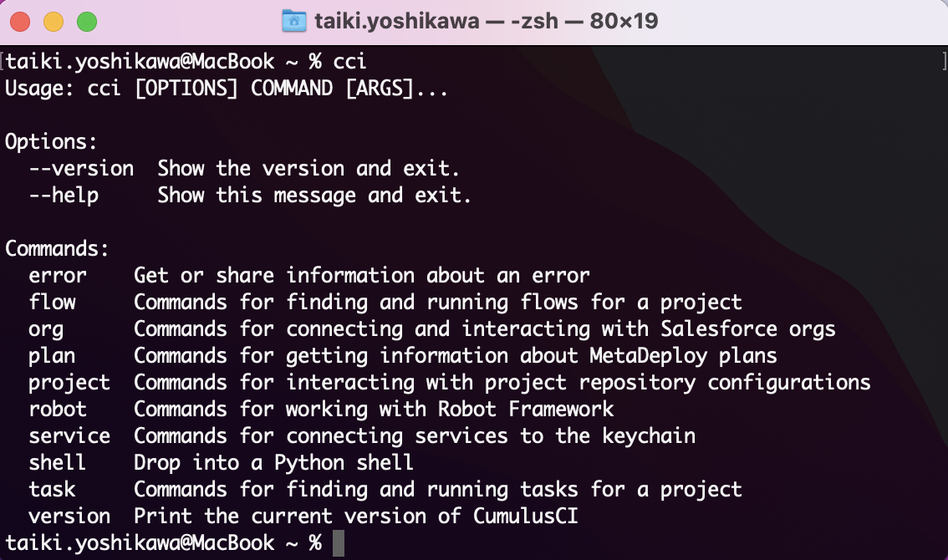Viewport: 948px width, 560px height.
Task: Click the green fullscreen window button
Action: [86, 22]
